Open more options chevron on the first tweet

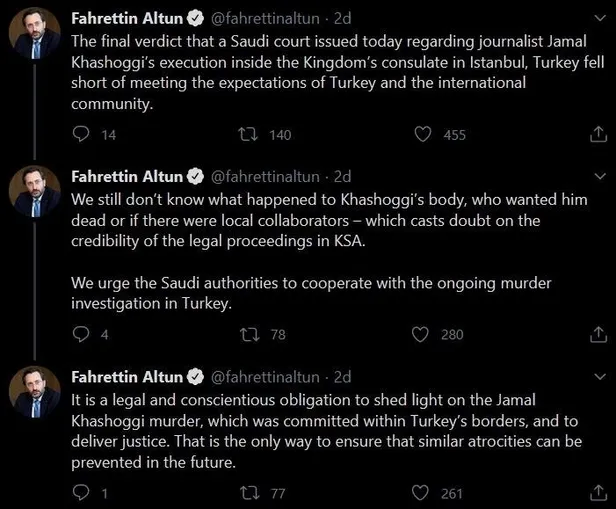click(x=599, y=19)
